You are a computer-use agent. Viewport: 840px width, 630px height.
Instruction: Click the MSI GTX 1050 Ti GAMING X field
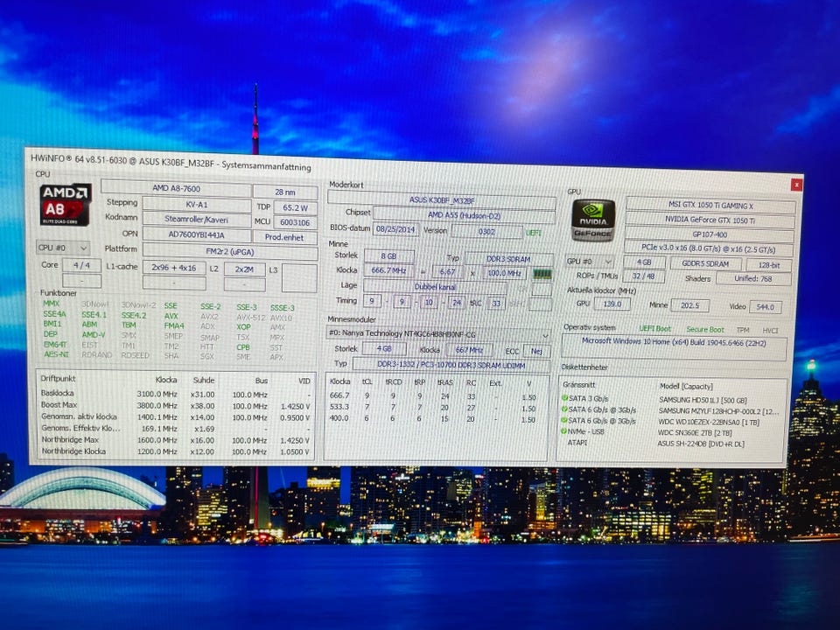[710, 205]
